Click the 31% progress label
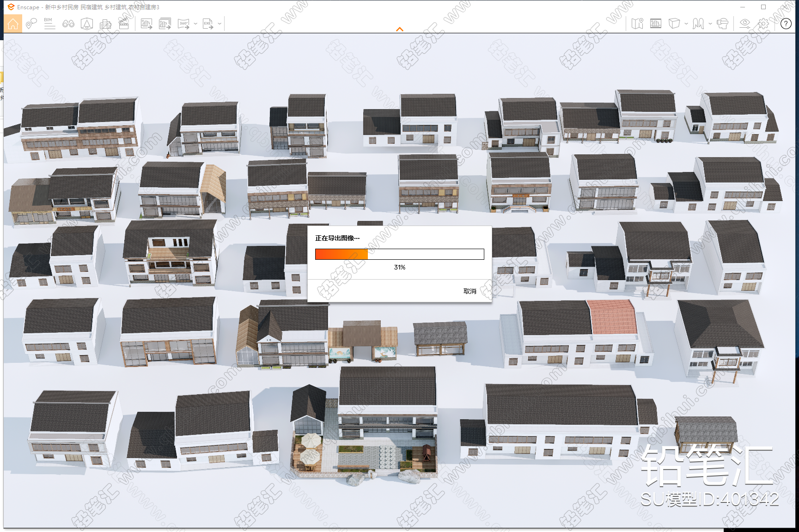 [x=400, y=268]
